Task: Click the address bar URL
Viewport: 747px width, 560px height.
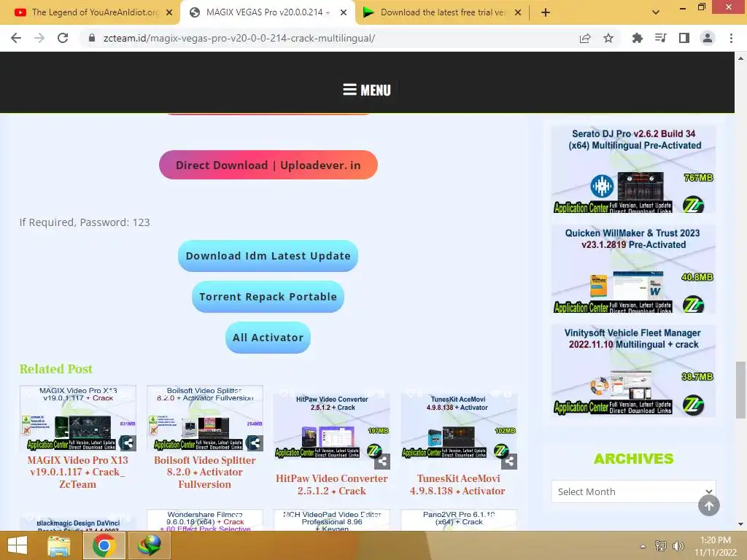Action: tap(239, 38)
